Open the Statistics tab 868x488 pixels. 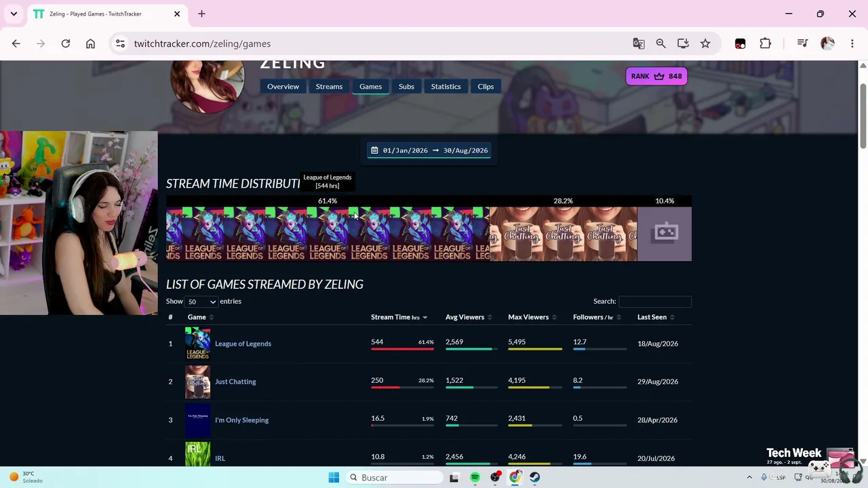pos(446,86)
